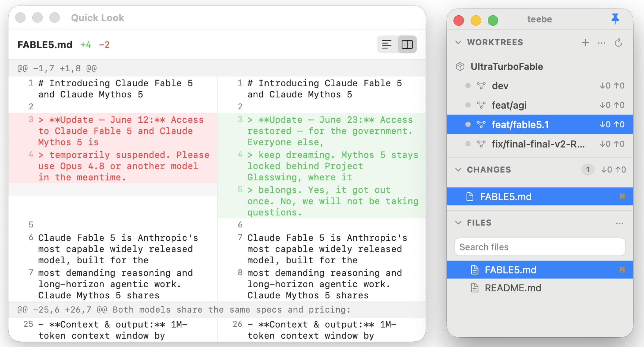Image resolution: width=644 pixels, height=347 pixels.
Task: Select the fix/final-final-v2-R... worktree
Action: 540,144
